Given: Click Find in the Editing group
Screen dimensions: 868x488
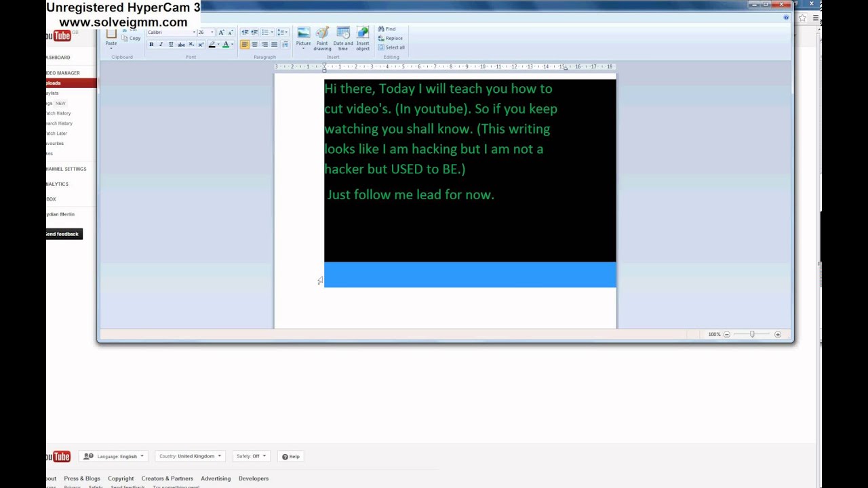Looking at the screenshot, I should (x=387, y=29).
